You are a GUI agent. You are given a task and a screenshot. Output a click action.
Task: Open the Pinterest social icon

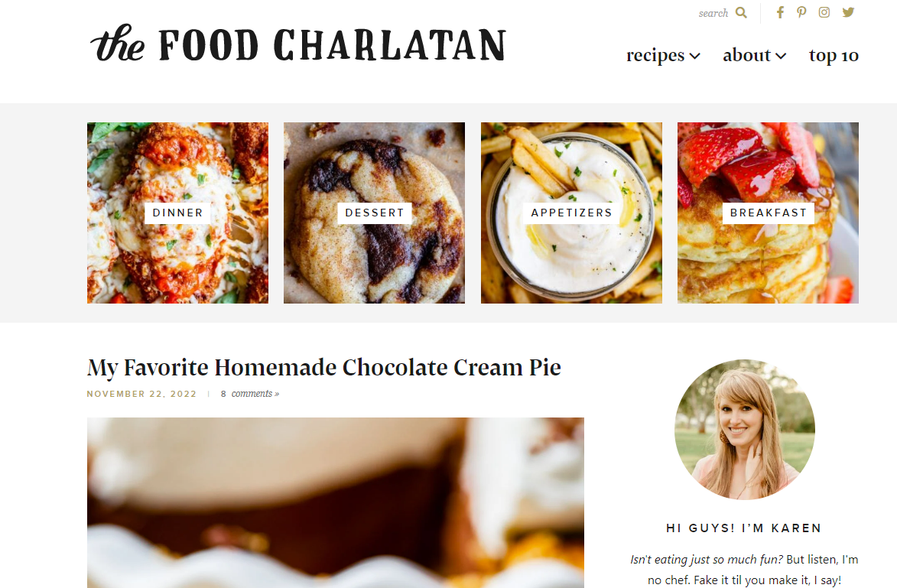point(801,12)
